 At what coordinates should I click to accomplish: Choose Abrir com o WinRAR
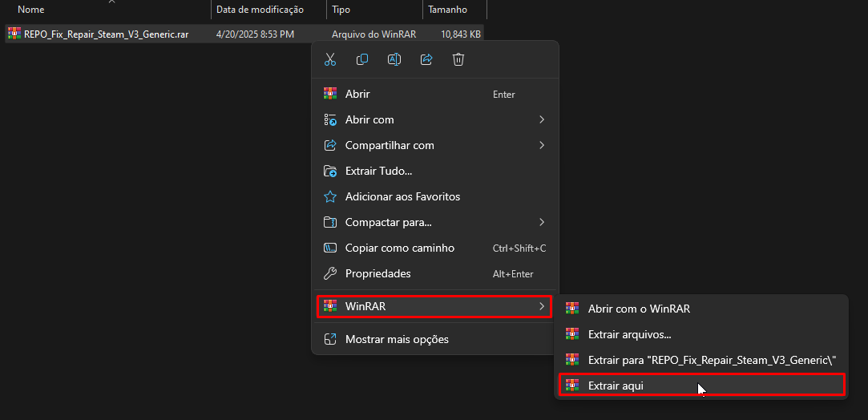coord(701,309)
